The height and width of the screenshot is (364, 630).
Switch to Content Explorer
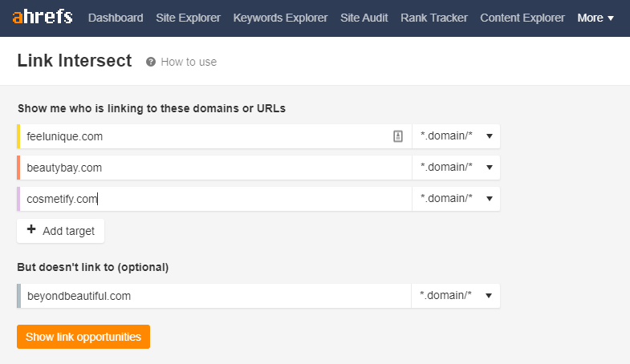click(x=522, y=18)
